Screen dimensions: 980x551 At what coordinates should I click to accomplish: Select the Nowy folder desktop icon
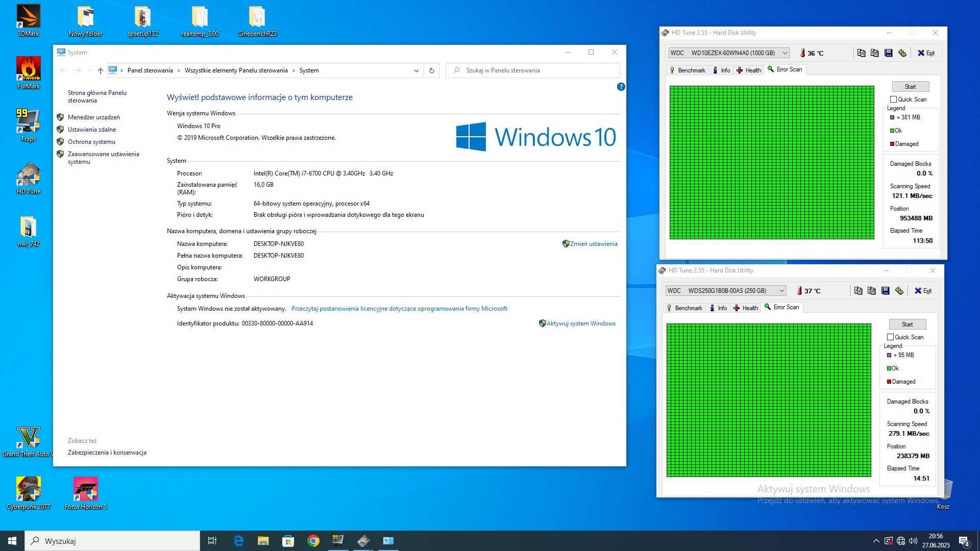point(86,21)
